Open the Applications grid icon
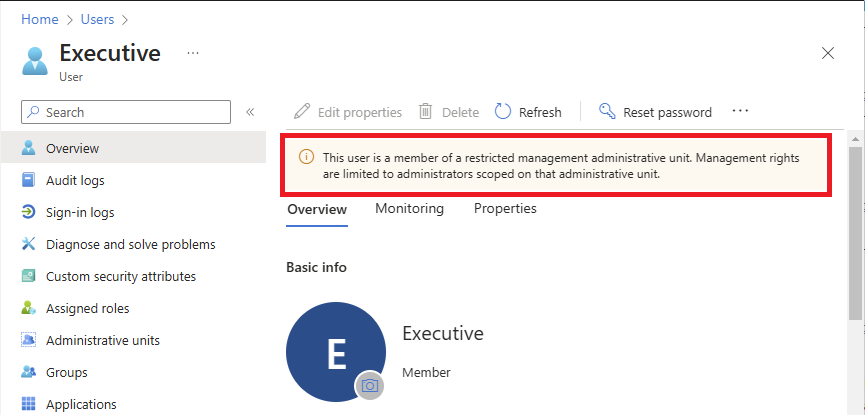Screen dimensions: 865x415 [x=28, y=404]
